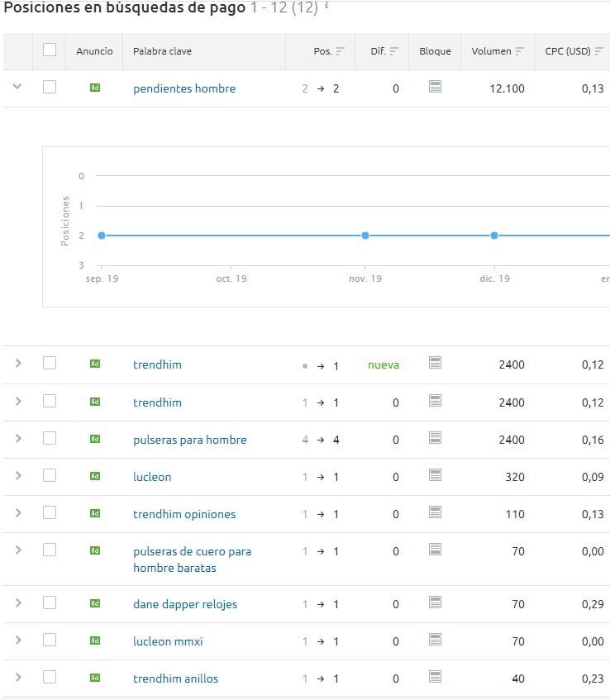Screen dimensions: 610x700
Task: Open the lucleon mmxi keyword link
Action: (168, 641)
